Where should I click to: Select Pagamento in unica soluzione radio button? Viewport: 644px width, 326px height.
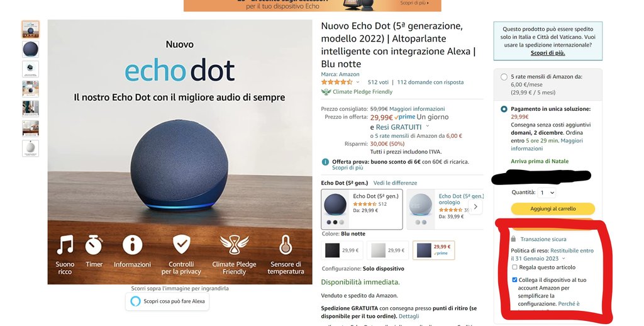point(504,110)
